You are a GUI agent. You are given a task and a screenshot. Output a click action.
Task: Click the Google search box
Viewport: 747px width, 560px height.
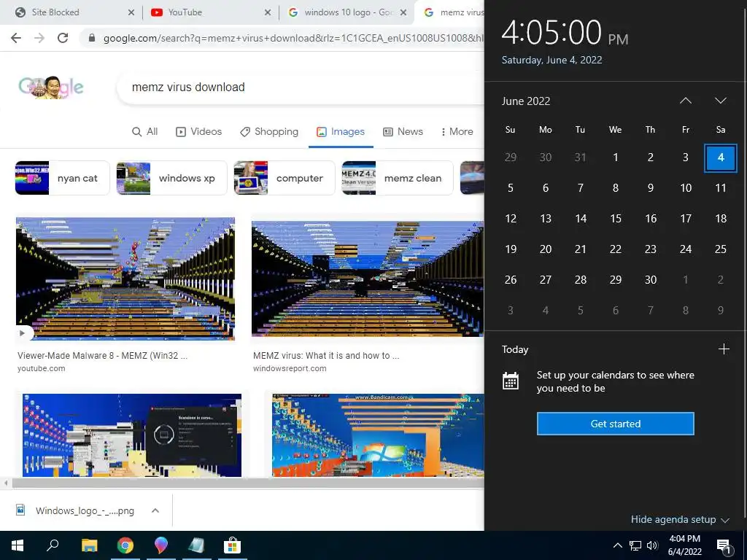coord(300,87)
